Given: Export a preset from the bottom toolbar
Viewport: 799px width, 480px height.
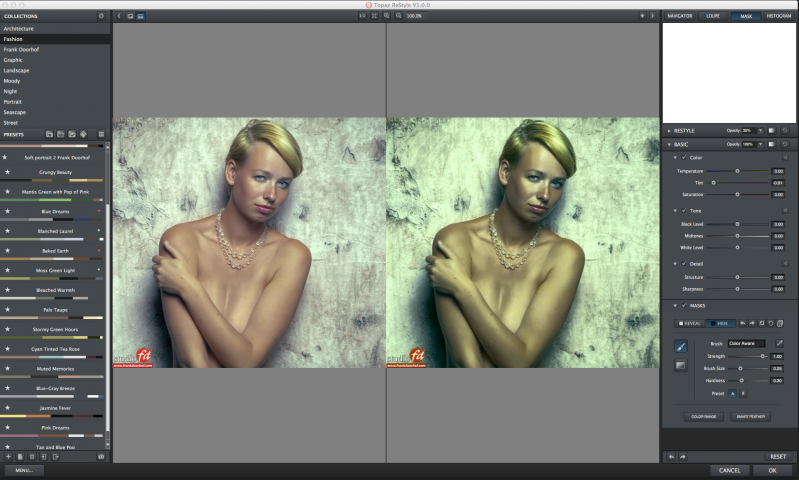Looking at the screenshot, I should tap(55, 457).
